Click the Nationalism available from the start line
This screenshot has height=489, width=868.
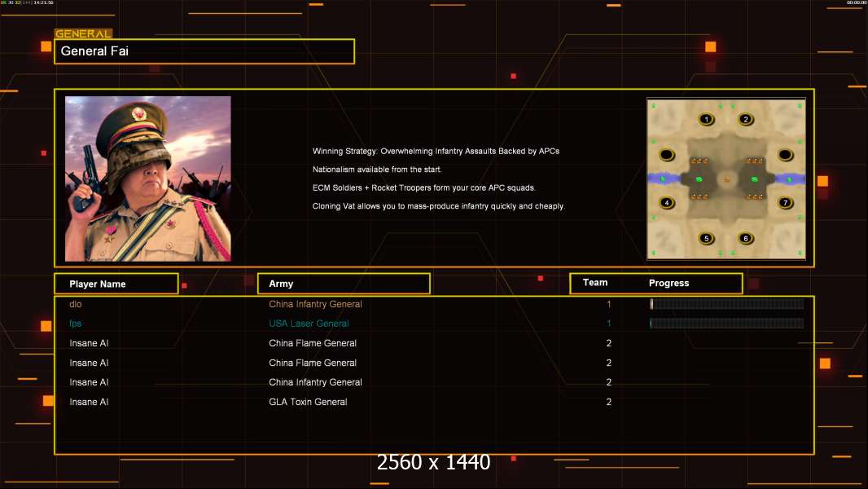coord(377,170)
